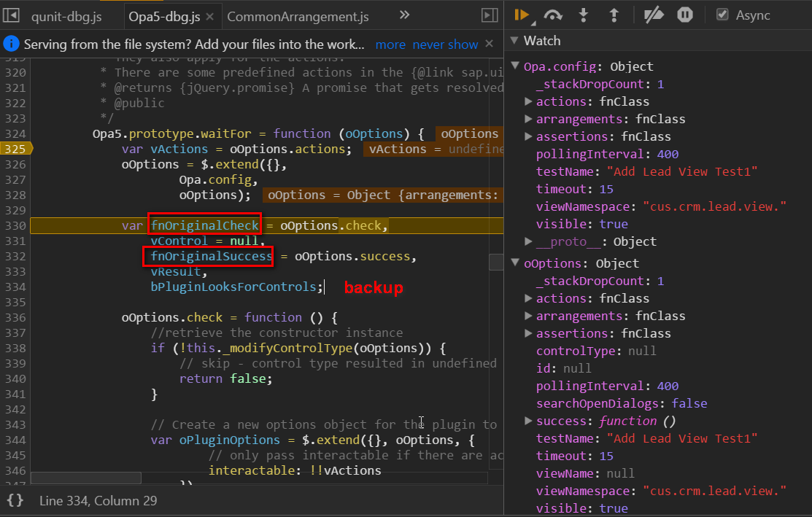Click line number 330 in gutter
812x517 pixels.
pos(15,225)
